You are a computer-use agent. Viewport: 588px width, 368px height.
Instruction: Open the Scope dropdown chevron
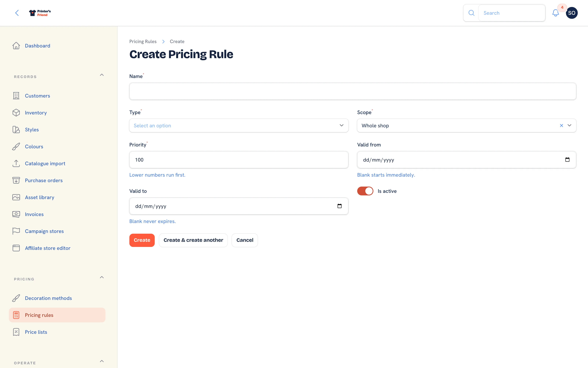pyautogui.click(x=569, y=126)
